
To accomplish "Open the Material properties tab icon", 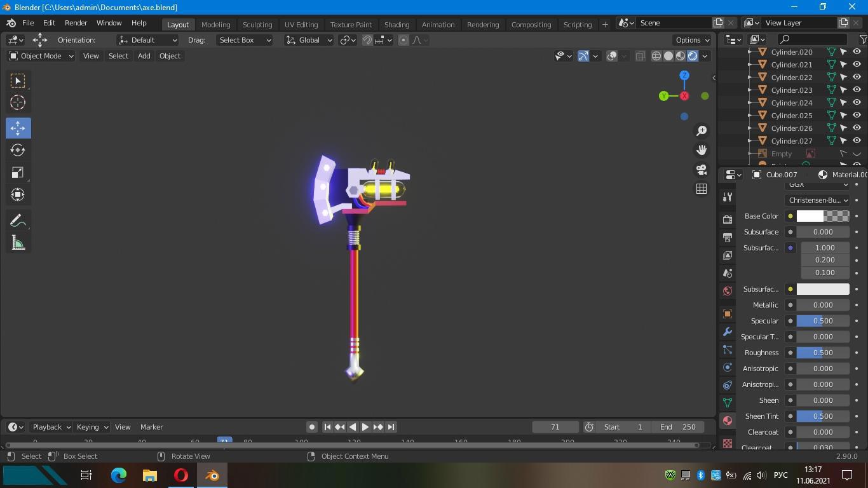I will coord(728,421).
